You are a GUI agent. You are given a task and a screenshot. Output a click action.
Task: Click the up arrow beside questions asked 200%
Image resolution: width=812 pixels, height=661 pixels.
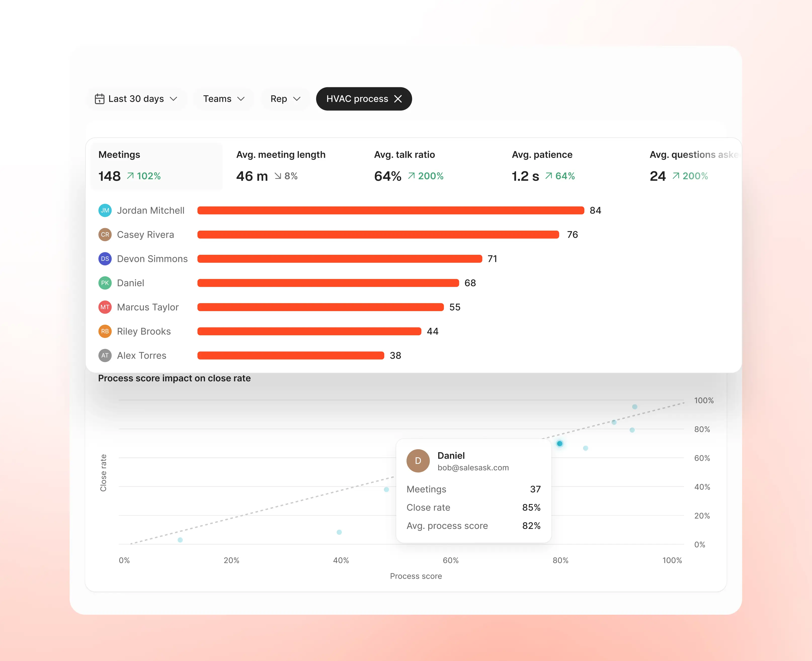(x=676, y=176)
